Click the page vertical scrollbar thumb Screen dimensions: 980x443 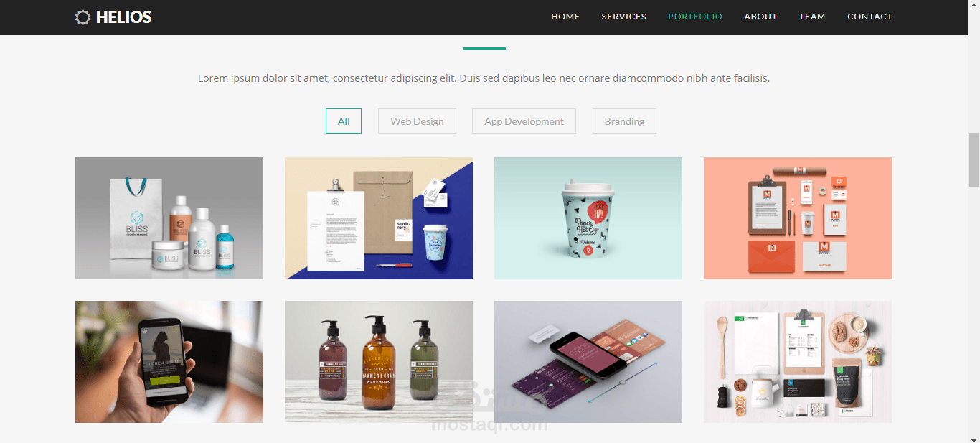(974, 159)
